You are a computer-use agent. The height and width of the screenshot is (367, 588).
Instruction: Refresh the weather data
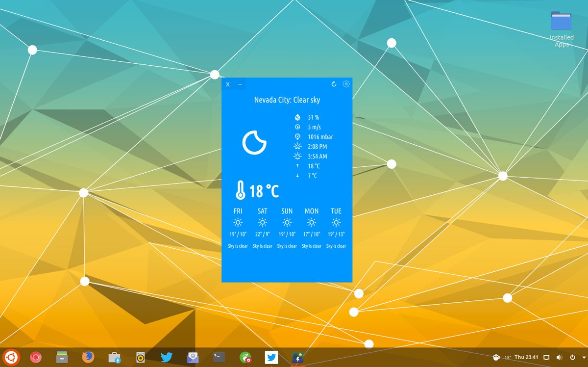click(334, 84)
